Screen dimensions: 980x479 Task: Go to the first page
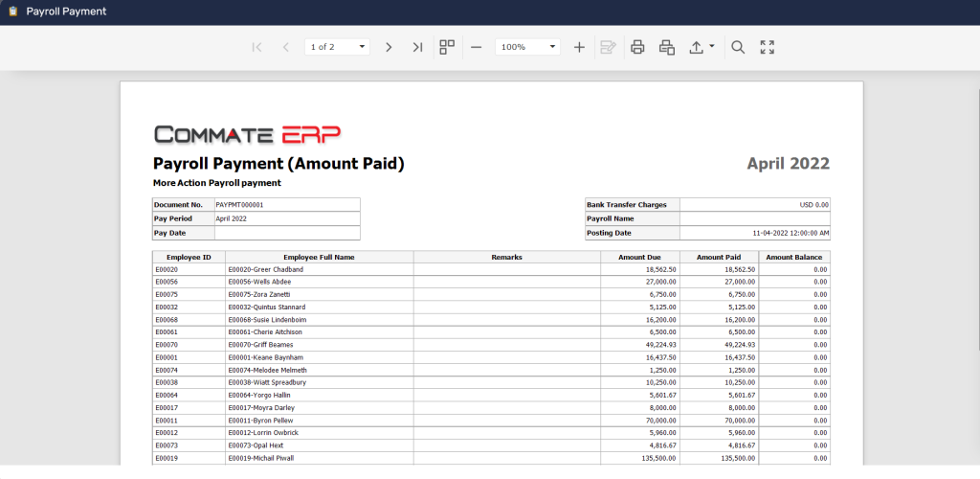click(256, 47)
